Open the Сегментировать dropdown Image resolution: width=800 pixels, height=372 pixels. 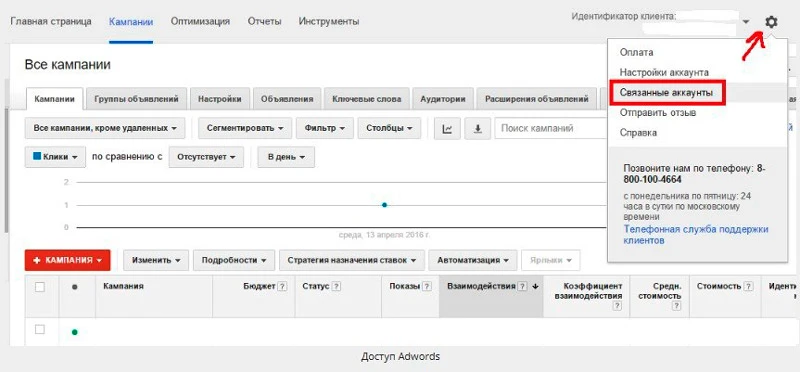(x=245, y=129)
